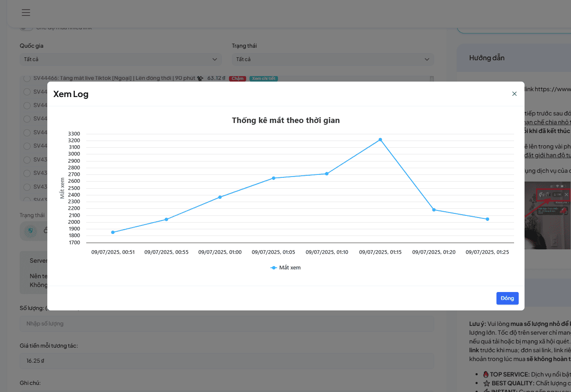Click the 'Hướng dẫn' panel heading
The height and width of the screenshot is (392, 571).
click(x=487, y=58)
